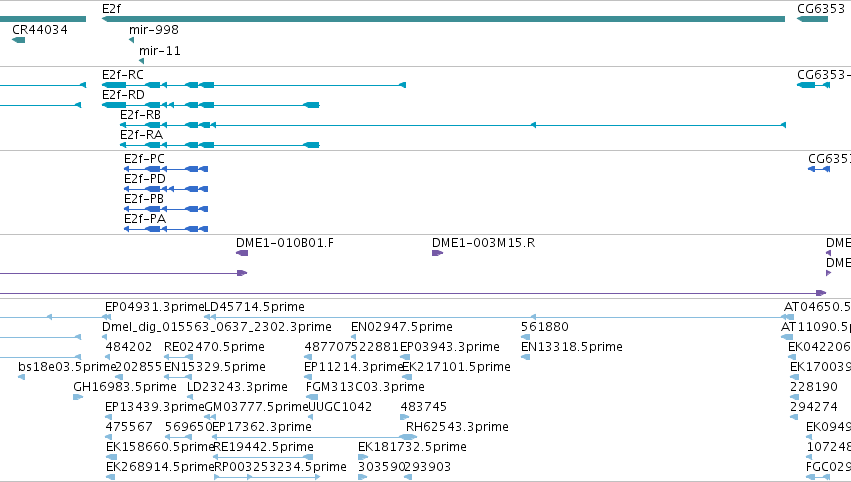The image size is (851, 482).
Task: Click the 483745 feature label
Action: point(424,407)
